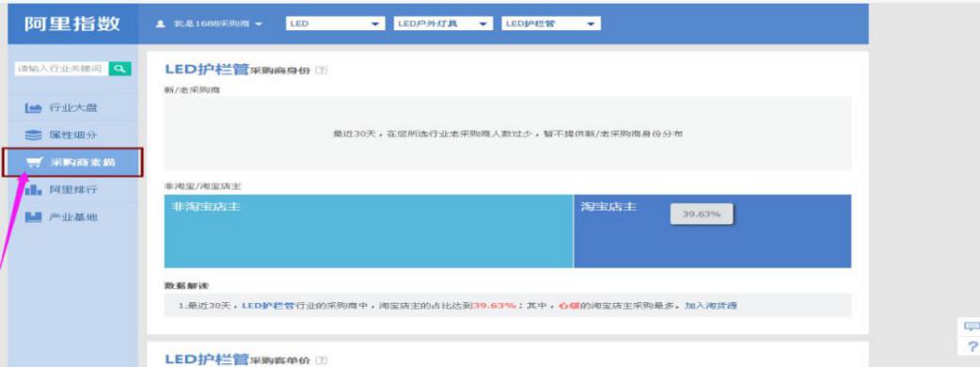Image resolution: width=980 pixels, height=367 pixels.
Task: Follow the 加入淘货源 link
Action: (x=711, y=306)
